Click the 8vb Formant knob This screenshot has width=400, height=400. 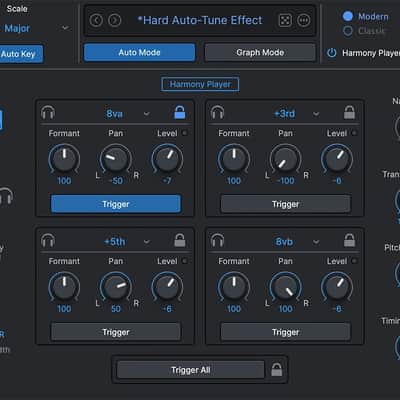coord(234,287)
